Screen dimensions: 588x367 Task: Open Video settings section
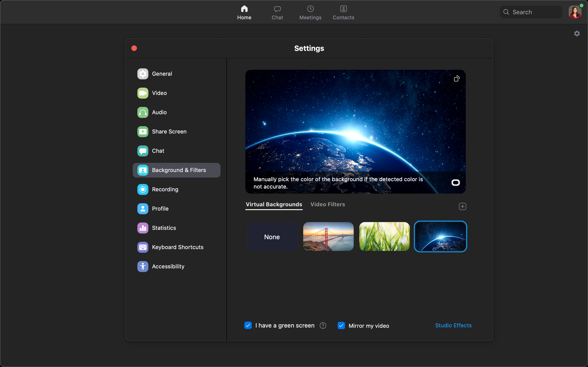tap(159, 93)
